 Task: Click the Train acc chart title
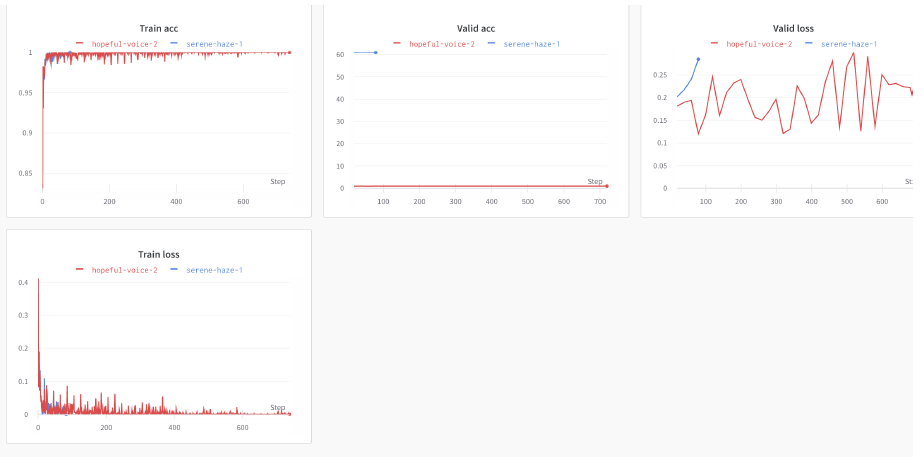click(159, 28)
